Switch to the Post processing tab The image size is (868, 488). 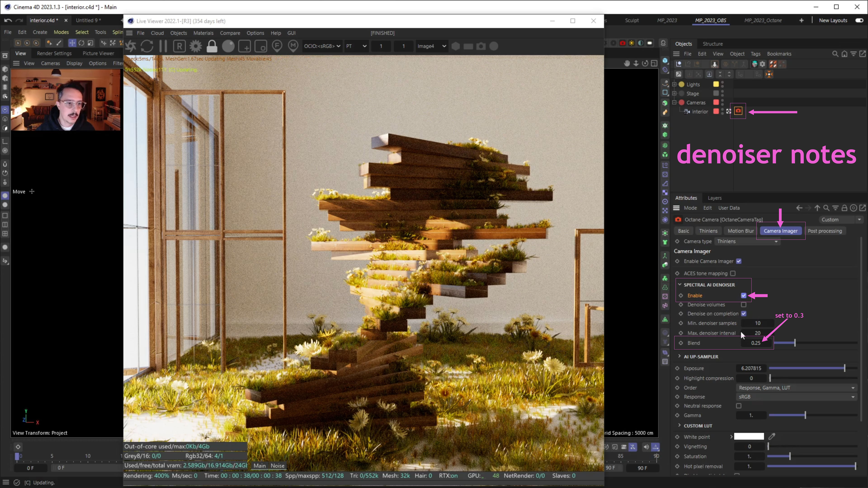825,231
